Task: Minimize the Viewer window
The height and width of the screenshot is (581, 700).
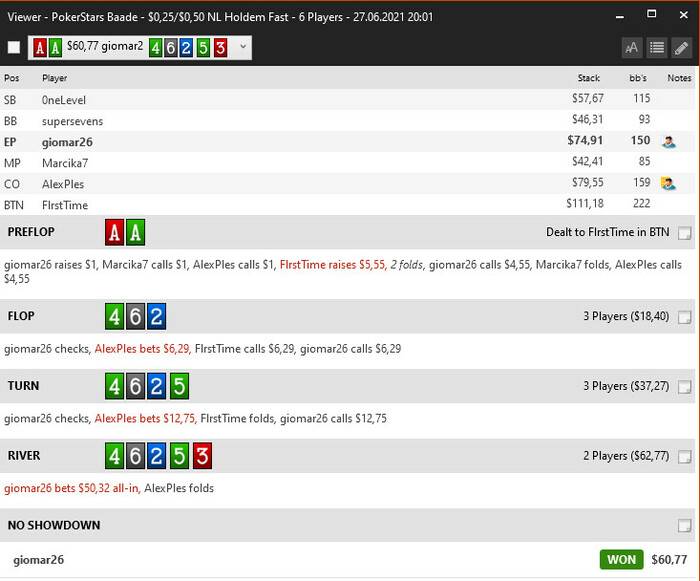Action: pyautogui.click(x=620, y=16)
